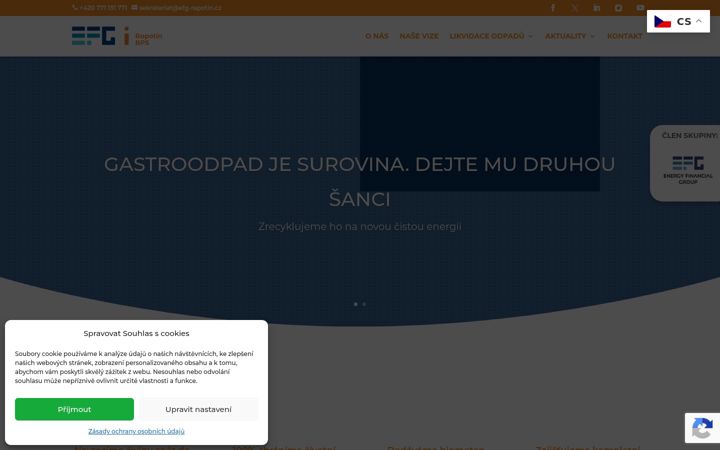Click the email address in the top bar
Image resolution: width=720 pixels, height=450 pixels.
tap(176, 8)
